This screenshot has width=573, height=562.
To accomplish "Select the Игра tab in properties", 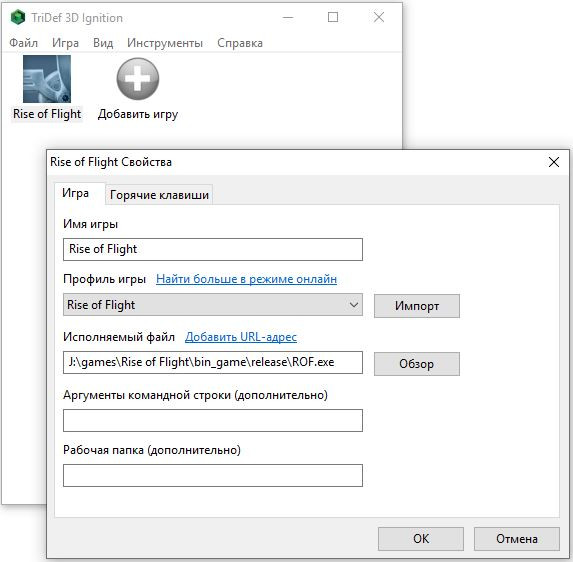I will click(x=76, y=193).
